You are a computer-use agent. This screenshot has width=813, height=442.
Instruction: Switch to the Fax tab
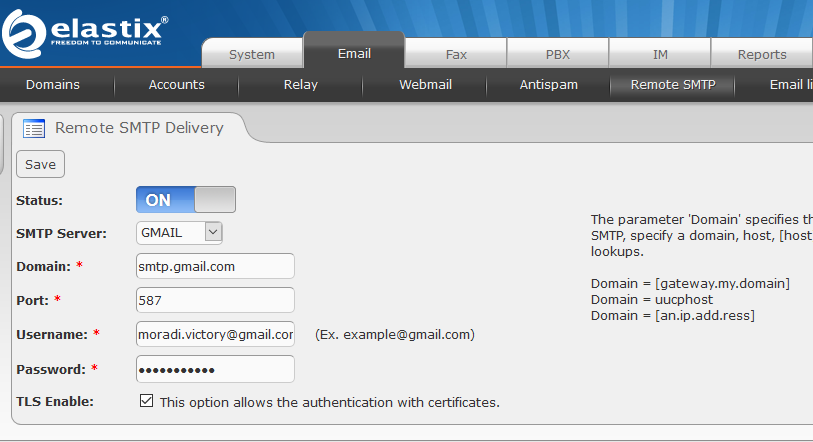[x=456, y=54]
